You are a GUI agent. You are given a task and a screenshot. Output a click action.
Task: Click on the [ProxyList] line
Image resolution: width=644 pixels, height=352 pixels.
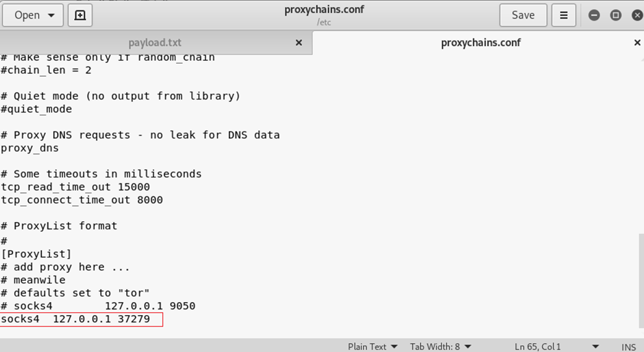coord(36,254)
